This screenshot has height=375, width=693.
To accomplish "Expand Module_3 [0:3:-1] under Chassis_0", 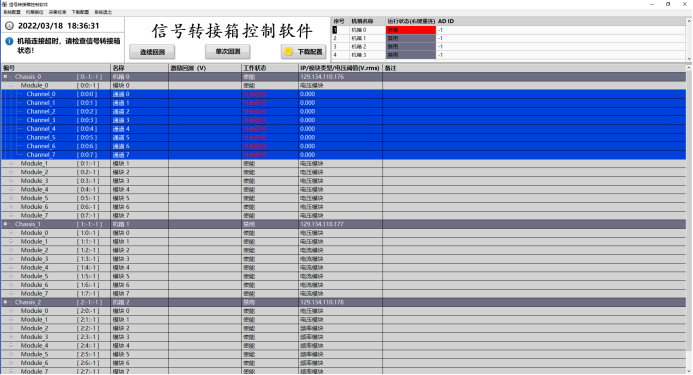I will click(11, 181).
